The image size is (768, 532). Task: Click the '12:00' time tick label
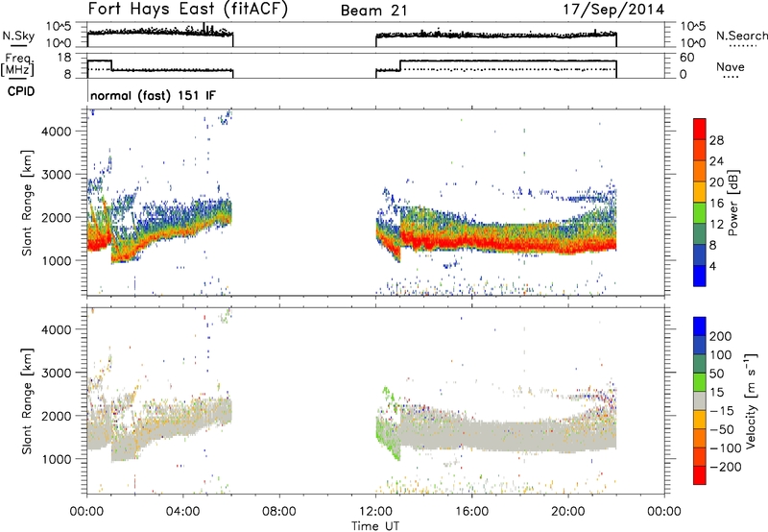click(375, 512)
